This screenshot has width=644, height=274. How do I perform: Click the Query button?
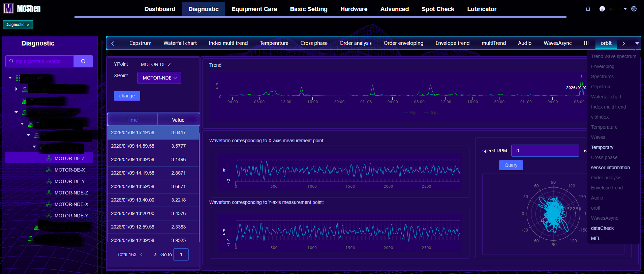[x=511, y=165]
